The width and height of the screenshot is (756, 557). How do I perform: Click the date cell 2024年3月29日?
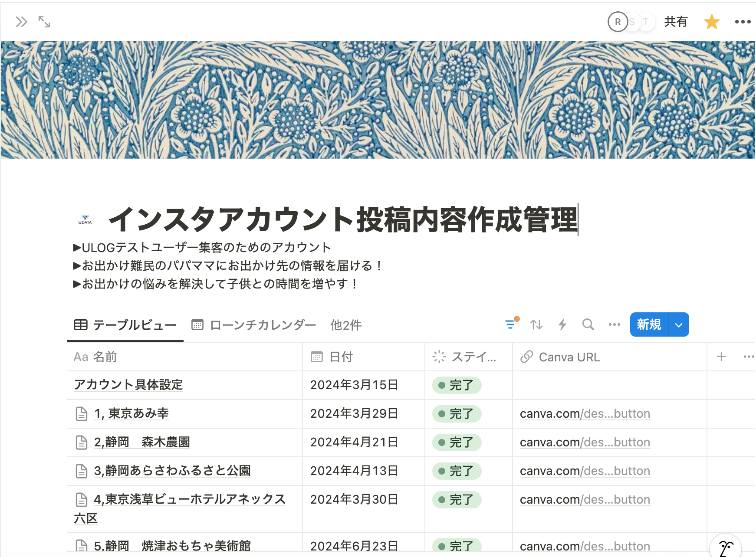coord(364,414)
